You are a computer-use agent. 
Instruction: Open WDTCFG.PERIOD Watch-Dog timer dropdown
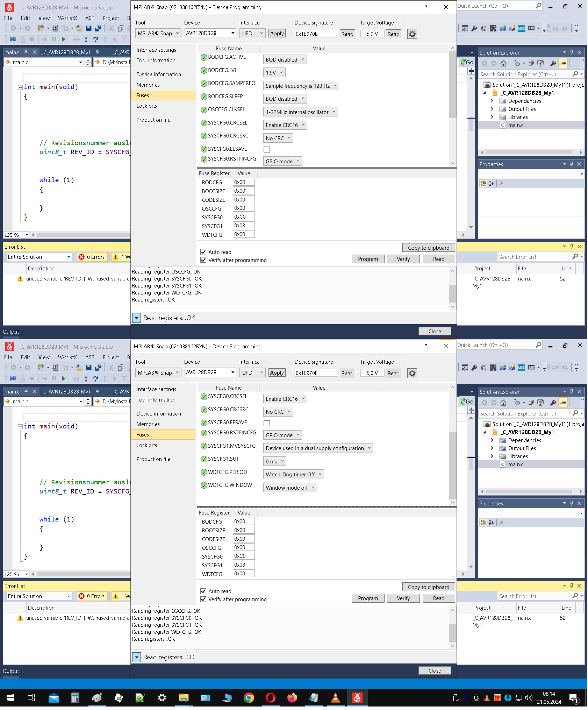293,474
